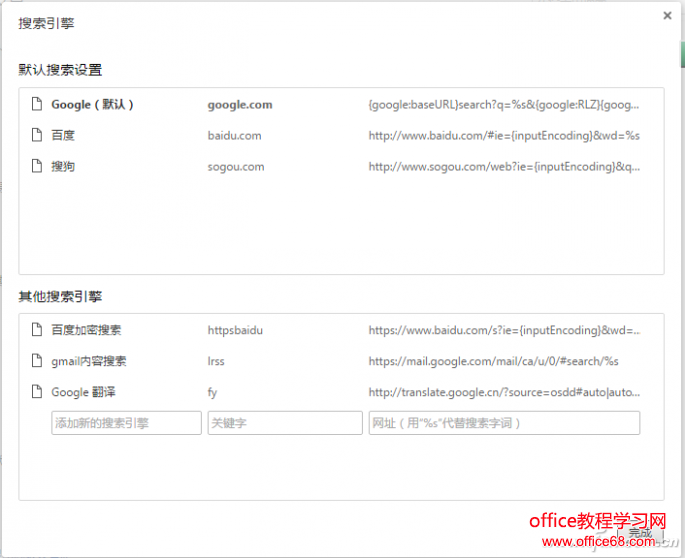Image resolution: width=685 pixels, height=558 pixels.
Task: Click the 完成 button
Action: click(640, 533)
